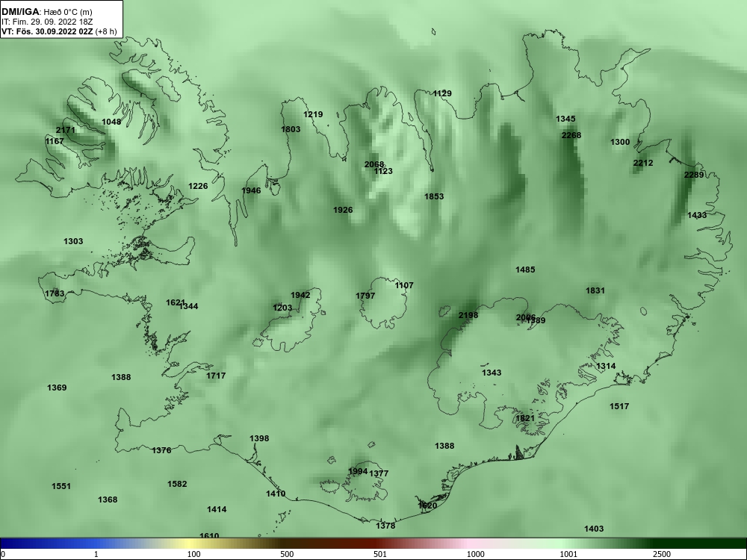Screen dimensions: 747x560
Task: Click the 1314 height value
Action: click(606, 366)
